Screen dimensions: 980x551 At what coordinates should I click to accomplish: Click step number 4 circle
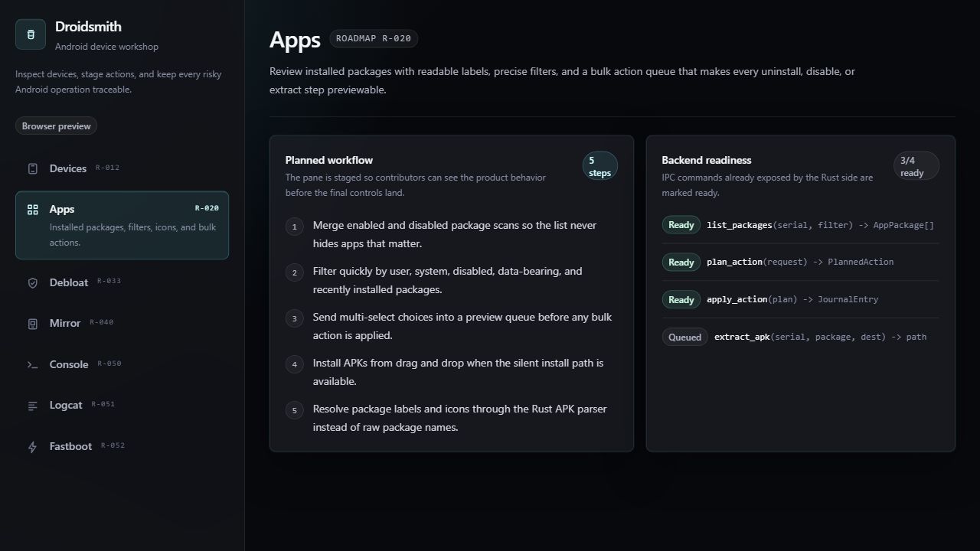295,364
